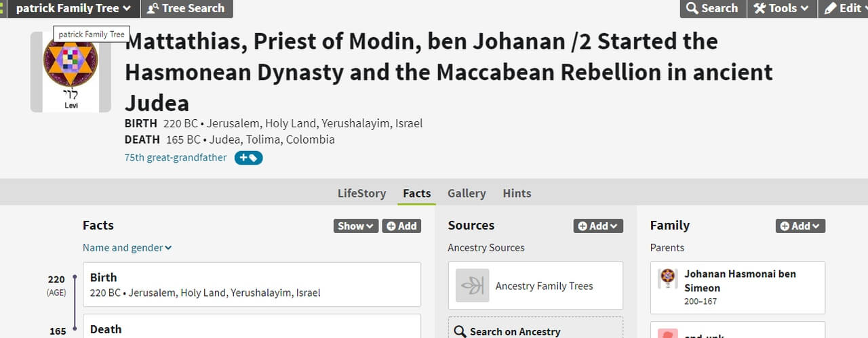Open the Sources Add dropdown
The image size is (868, 338).
point(598,226)
